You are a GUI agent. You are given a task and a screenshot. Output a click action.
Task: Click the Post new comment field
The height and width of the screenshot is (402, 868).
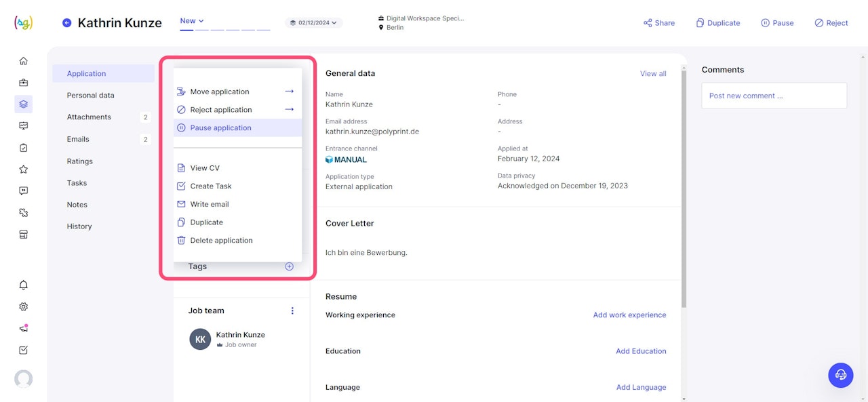pos(774,96)
